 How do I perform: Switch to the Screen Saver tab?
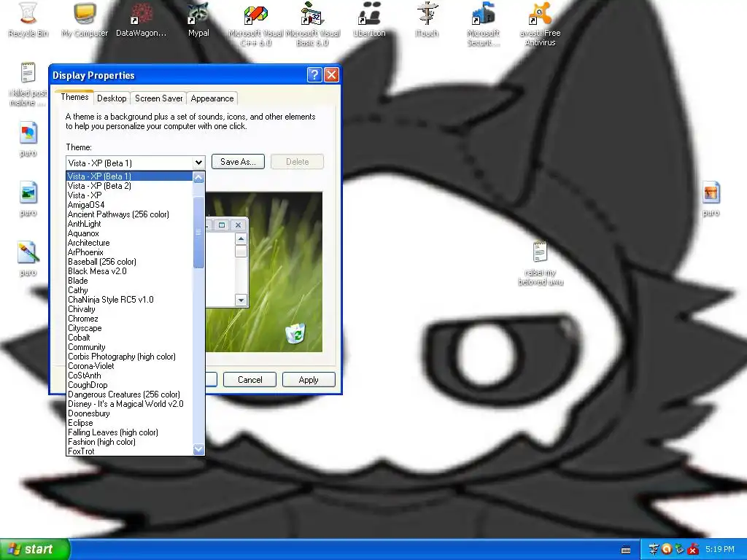click(x=158, y=98)
